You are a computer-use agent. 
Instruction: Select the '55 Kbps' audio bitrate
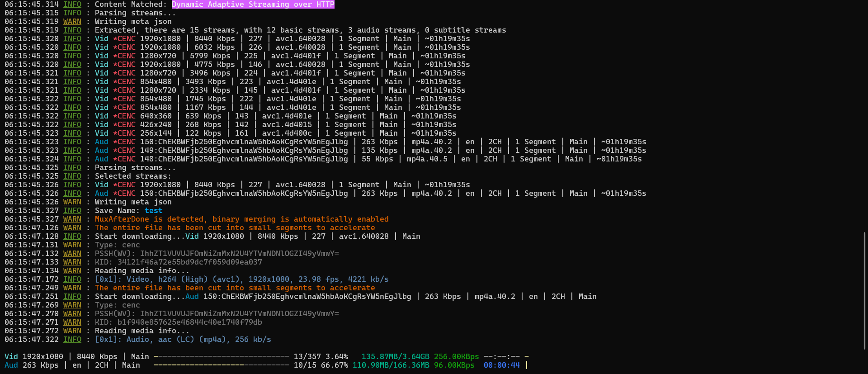[x=377, y=159]
